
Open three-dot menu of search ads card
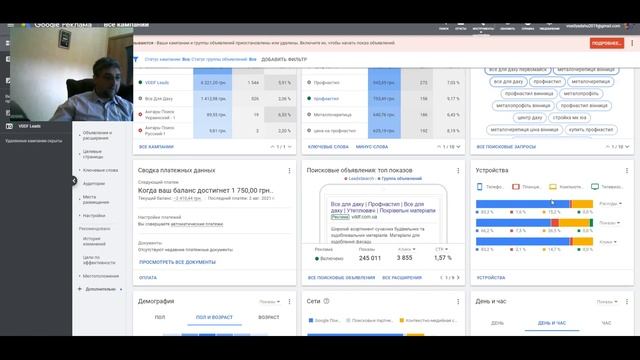458,171
